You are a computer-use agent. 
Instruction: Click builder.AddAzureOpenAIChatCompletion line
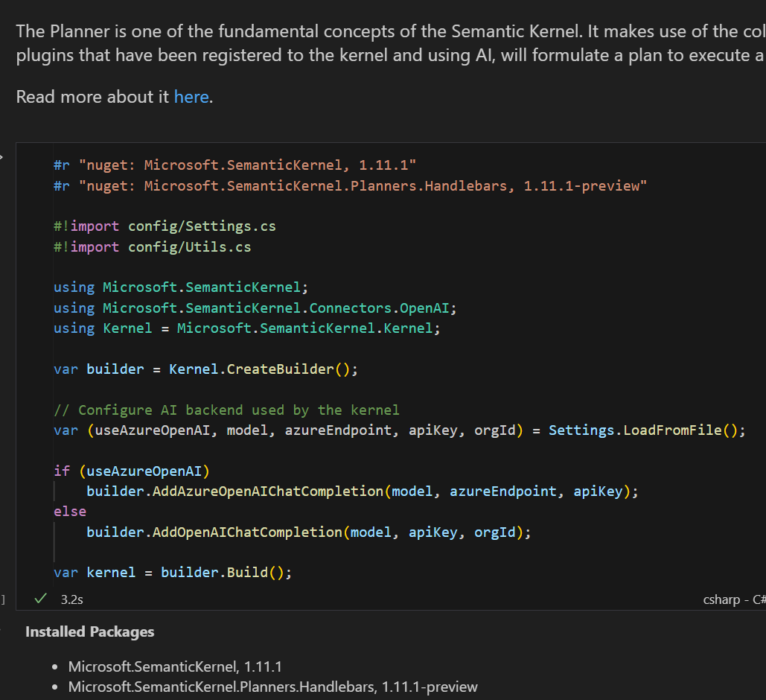363,491
